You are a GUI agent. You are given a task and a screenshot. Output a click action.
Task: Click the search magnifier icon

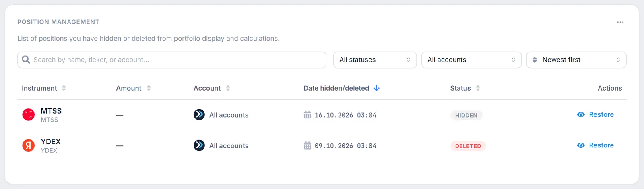tap(26, 60)
